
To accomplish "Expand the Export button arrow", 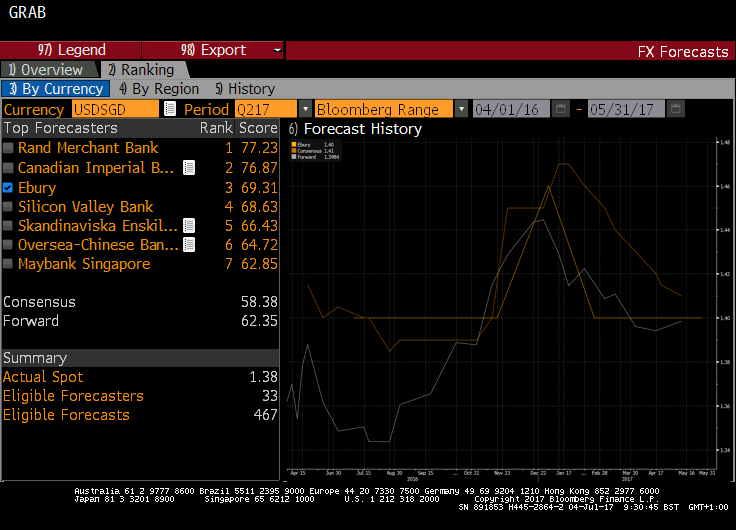I will coord(277,50).
